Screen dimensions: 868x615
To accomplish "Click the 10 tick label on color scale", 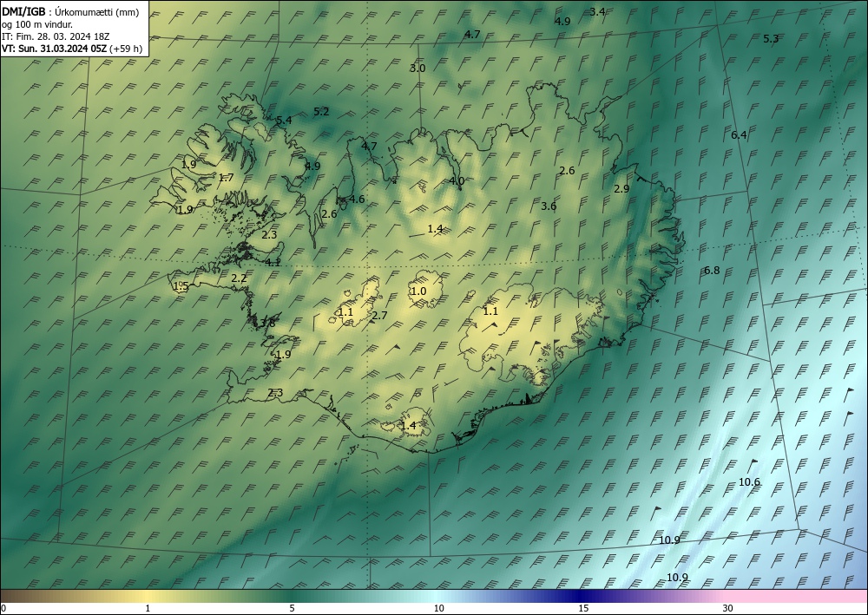I will [x=439, y=609].
